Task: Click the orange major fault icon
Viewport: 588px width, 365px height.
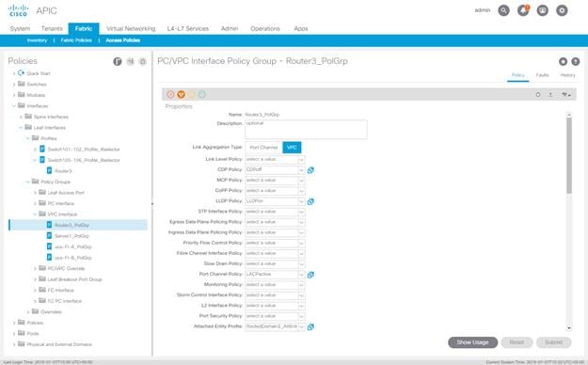Action: [x=182, y=94]
